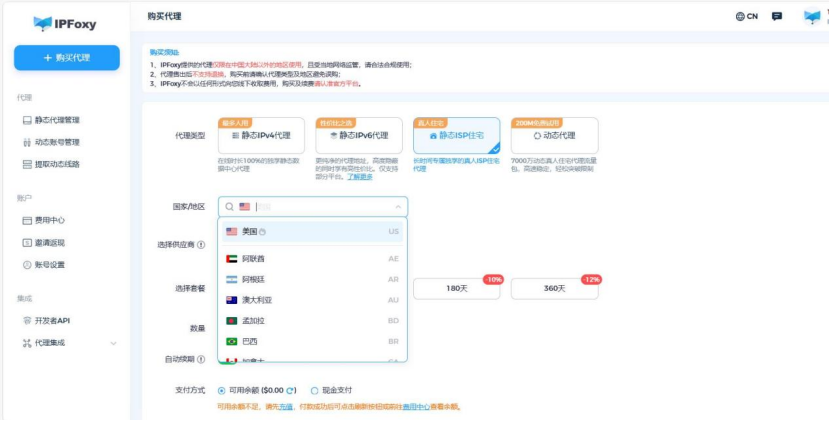Go to 费用中心 in the sidebar

pyautogui.click(x=50, y=220)
